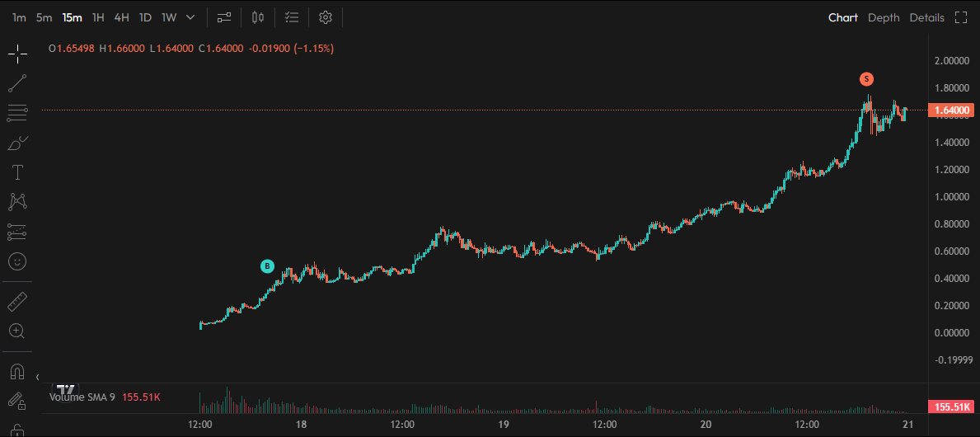This screenshot has height=437, width=980.
Task: Click the 155.51K volume axis label
Action: pos(952,407)
